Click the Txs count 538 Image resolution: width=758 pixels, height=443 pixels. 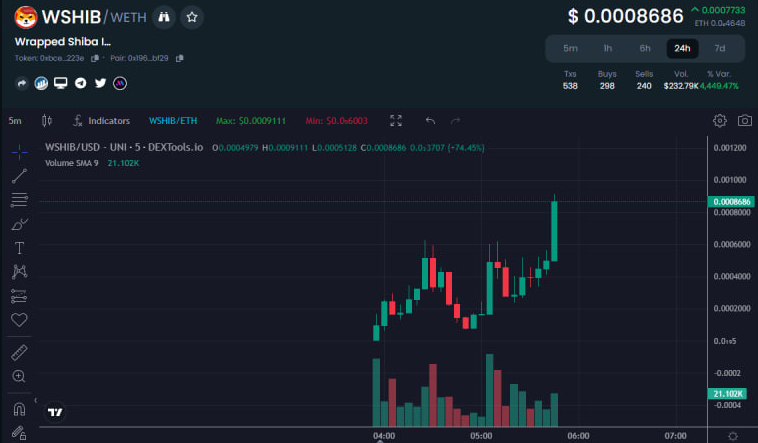570,86
